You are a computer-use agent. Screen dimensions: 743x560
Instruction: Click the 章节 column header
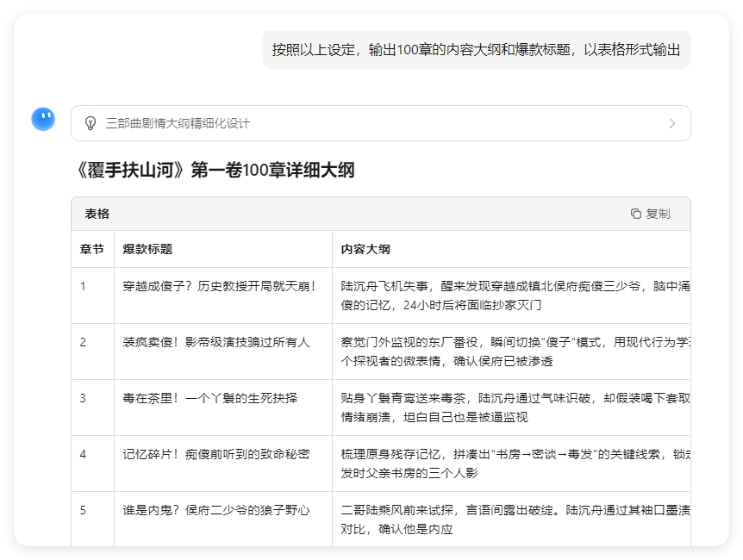(x=90, y=249)
